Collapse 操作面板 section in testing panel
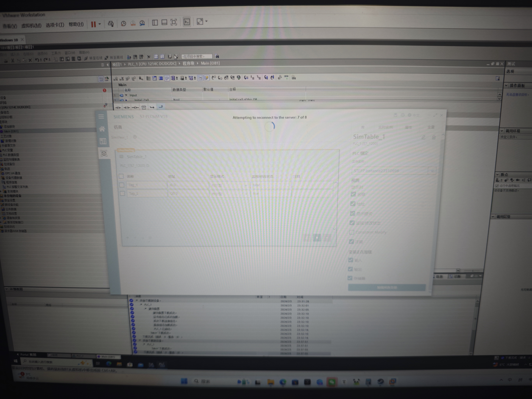The height and width of the screenshot is (399, 532). tap(506, 86)
